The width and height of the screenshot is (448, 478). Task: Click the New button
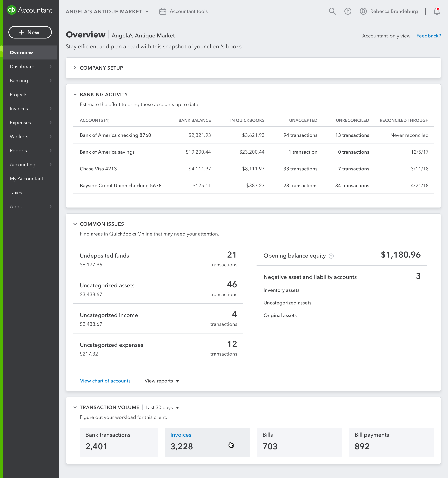[x=30, y=32]
